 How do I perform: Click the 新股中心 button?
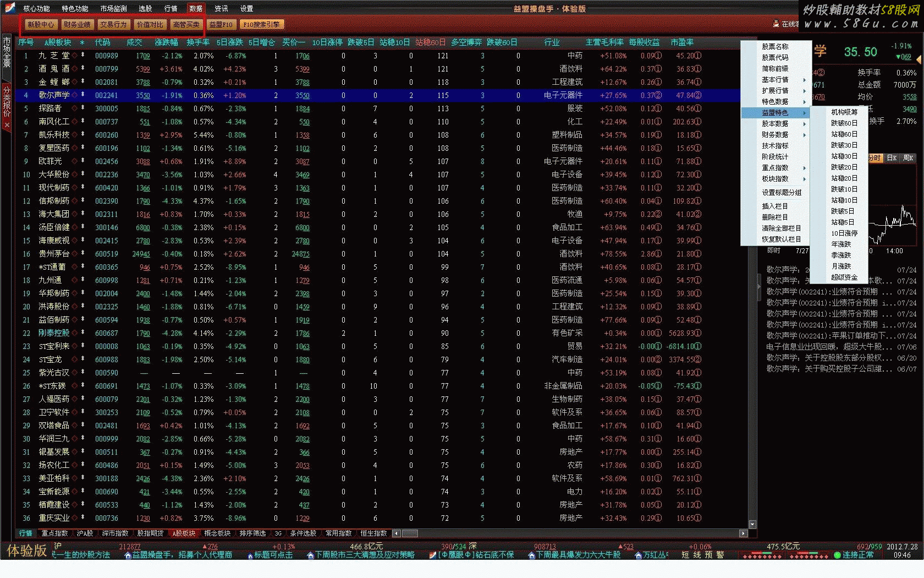[x=41, y=24]
